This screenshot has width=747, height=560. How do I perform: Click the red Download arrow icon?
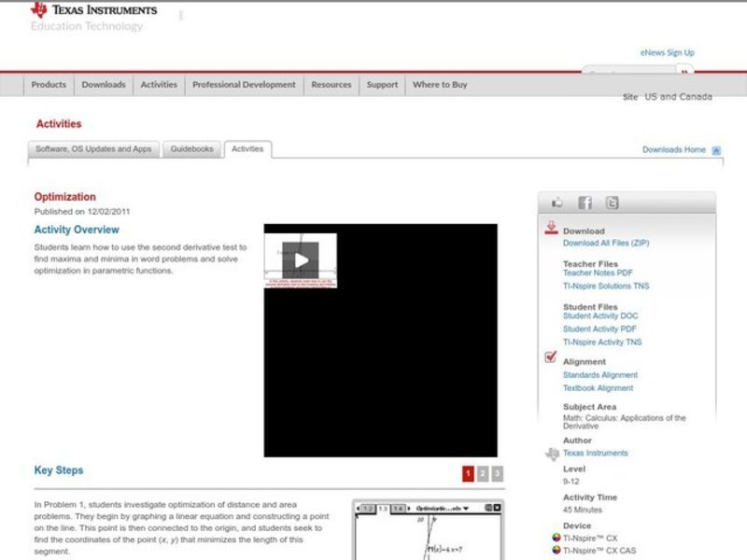tap(551, 229)
